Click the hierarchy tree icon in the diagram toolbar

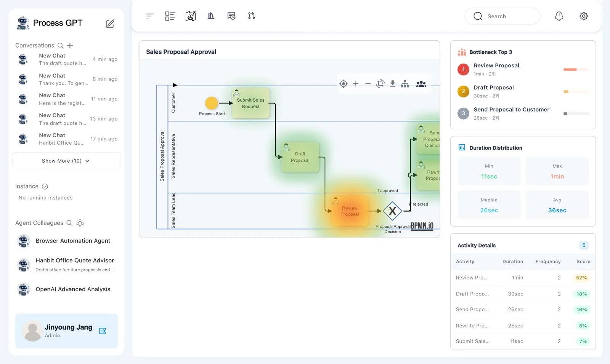(405, 84)
